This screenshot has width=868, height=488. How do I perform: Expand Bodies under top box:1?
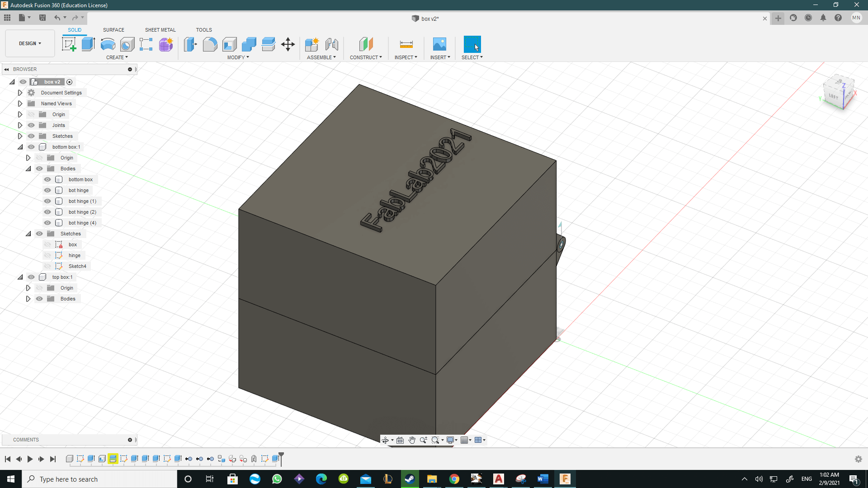(x=28, y=299)
